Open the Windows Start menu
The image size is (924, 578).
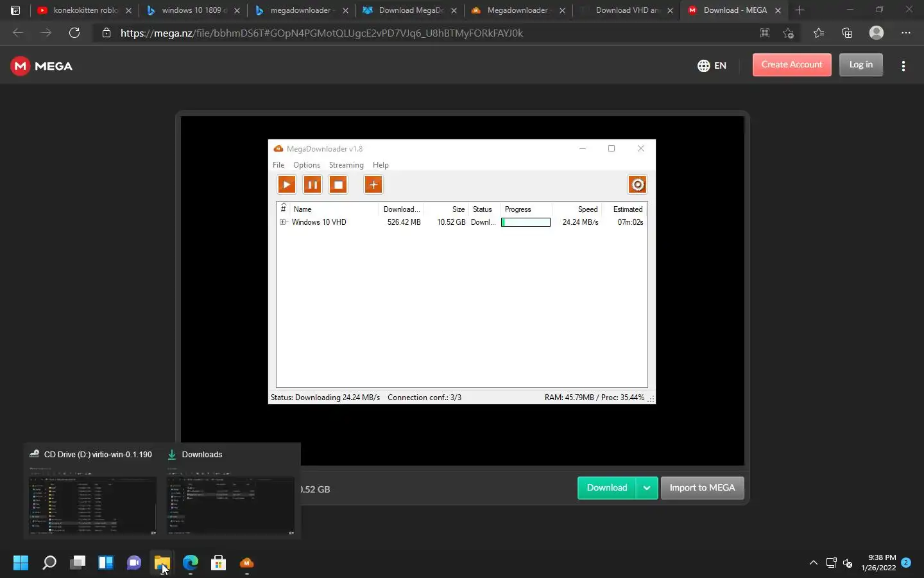[21, 563]
